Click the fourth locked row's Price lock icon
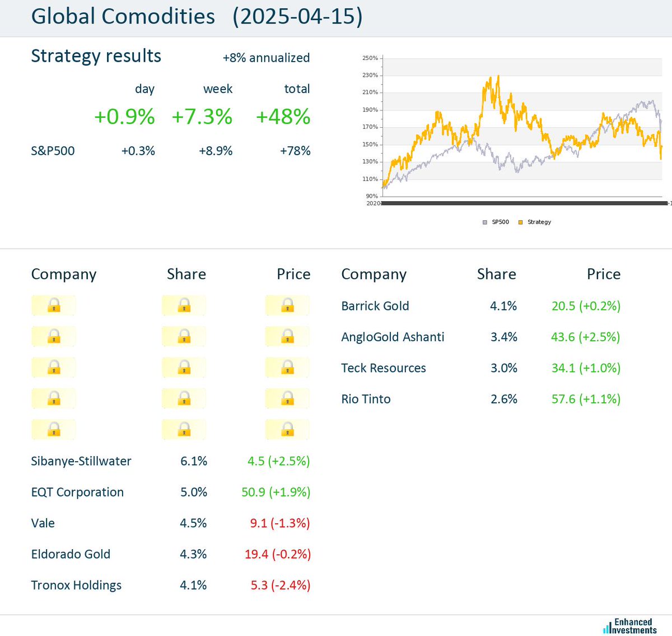 click(288, 398)
